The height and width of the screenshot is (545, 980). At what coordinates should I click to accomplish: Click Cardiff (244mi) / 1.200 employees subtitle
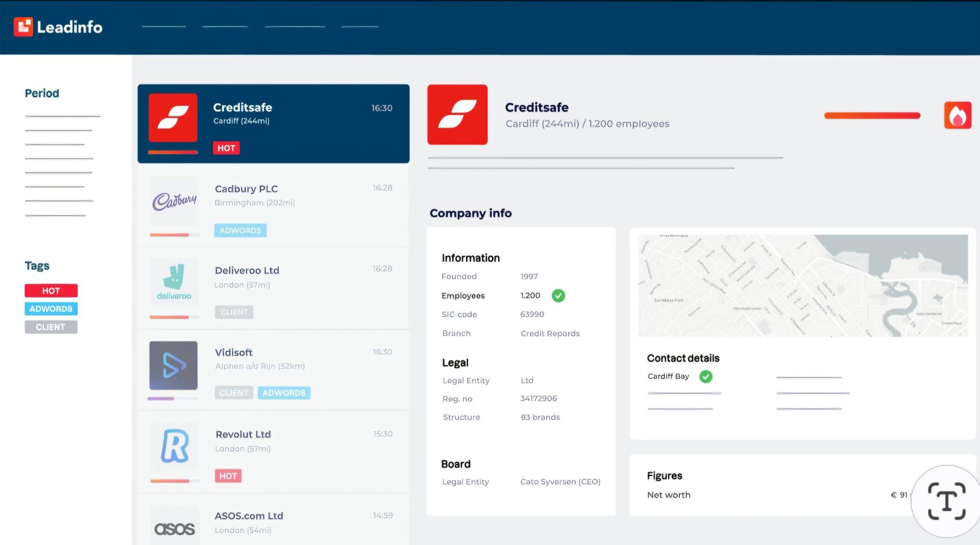point(588,124)
